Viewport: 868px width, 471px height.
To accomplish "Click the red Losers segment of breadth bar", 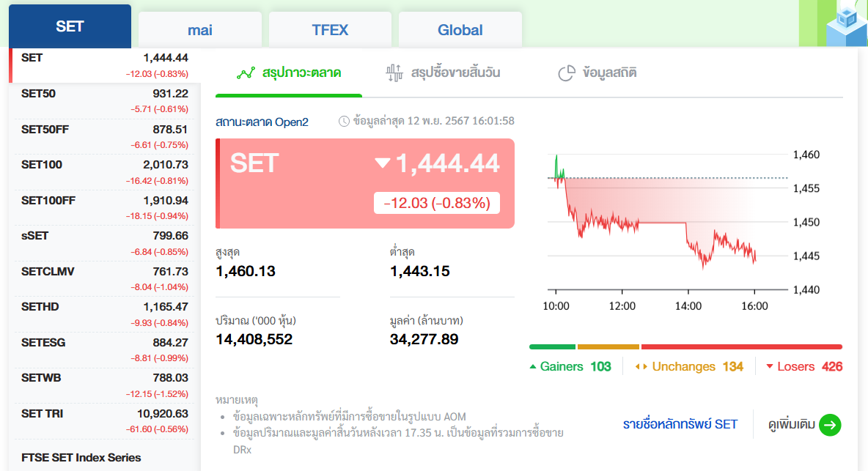I will click(x=742, y=346).
